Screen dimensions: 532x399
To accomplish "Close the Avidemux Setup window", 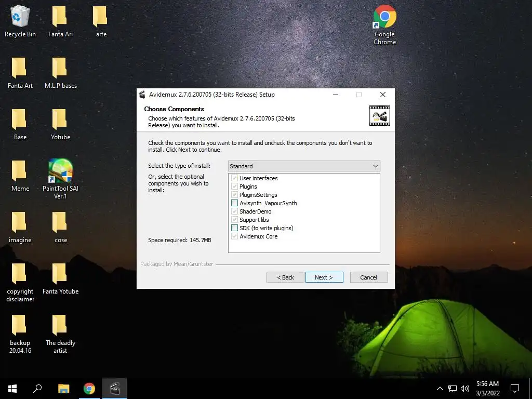I will pos(383,95).
